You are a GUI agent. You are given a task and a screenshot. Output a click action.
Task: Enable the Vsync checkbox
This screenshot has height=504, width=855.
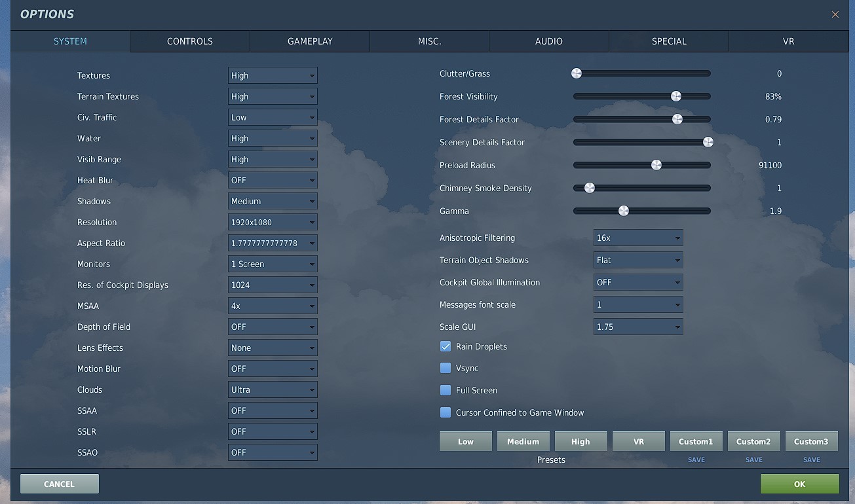[x=446, y=368]
